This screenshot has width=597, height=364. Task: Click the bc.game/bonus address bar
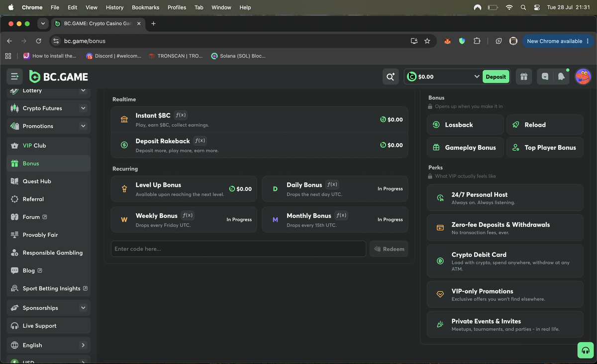(229, 41)
